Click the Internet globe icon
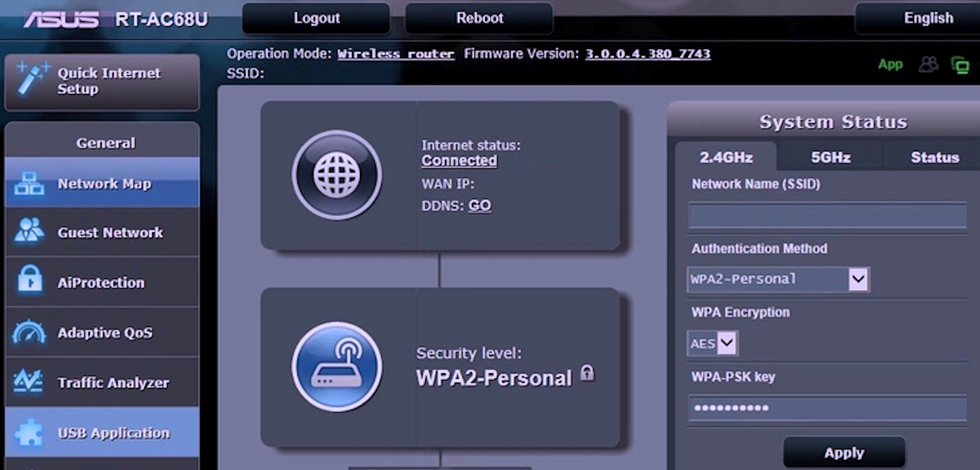Image resolution: width=980 pixels, height=470 pixels. tap(337, 175)
